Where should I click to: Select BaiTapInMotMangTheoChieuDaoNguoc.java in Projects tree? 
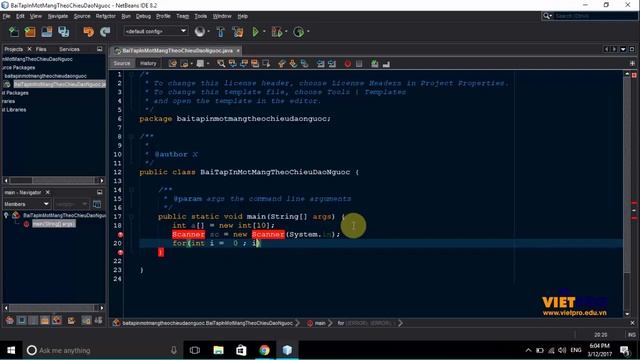60,84
